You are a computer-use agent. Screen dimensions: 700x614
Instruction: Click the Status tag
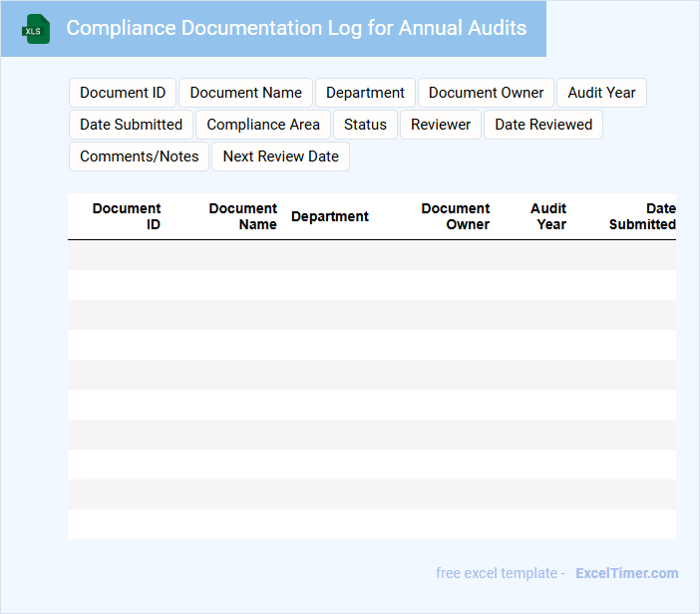click(365, 125)
